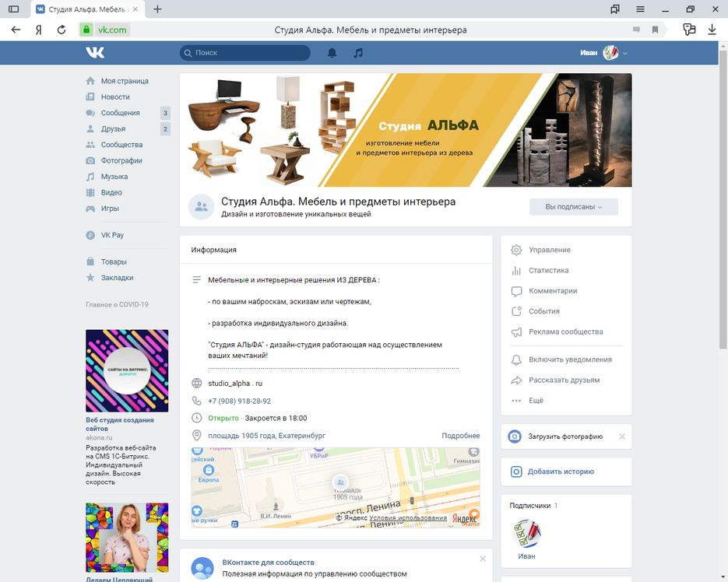This screenshot has height=582, width=728.
Task: Open the Главное о COVID-19 link
Action: pos(117,304)
